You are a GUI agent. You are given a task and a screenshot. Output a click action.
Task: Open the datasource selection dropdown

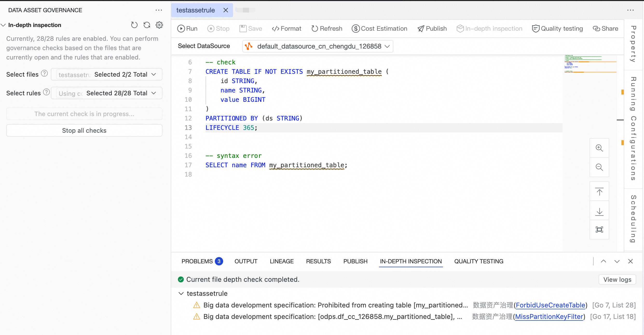pos(318,46)
